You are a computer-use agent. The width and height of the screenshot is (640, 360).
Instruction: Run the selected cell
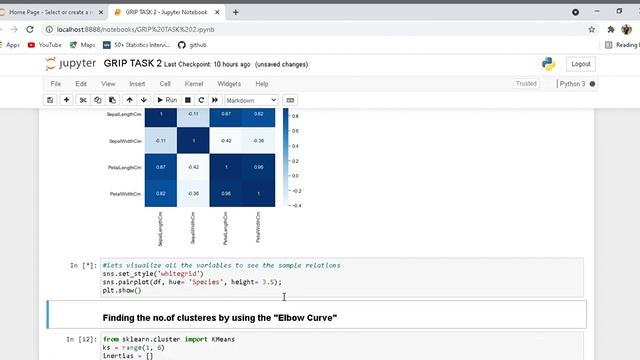coord(167,100)
